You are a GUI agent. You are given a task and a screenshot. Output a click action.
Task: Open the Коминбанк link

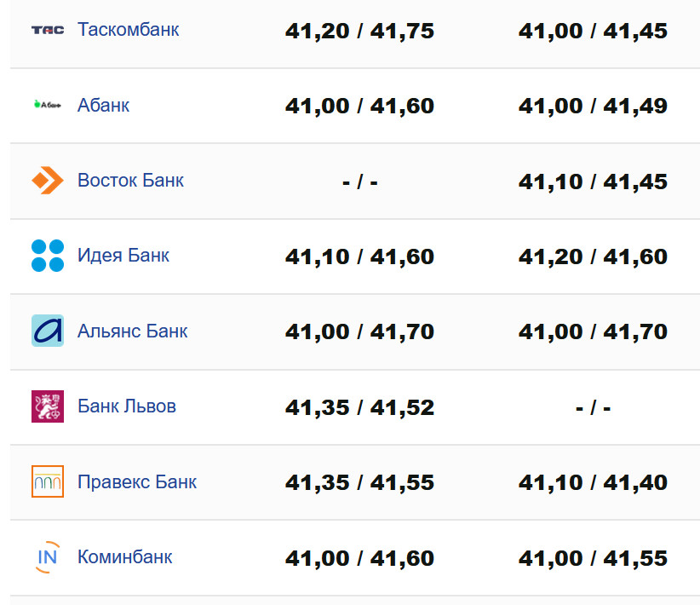coord(124,557)
